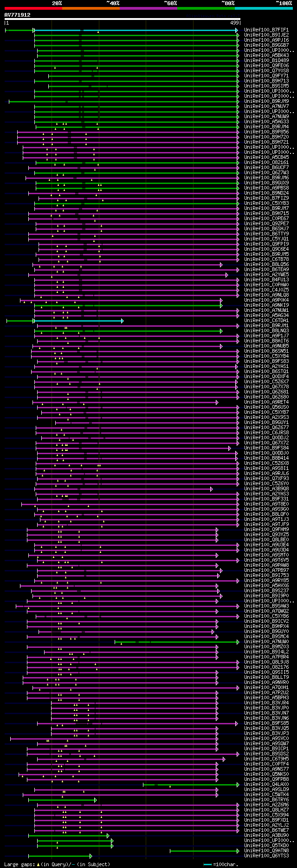Select hit label UniRef100_Q8L9J8
Screen dimensions: 297x868
266,662
